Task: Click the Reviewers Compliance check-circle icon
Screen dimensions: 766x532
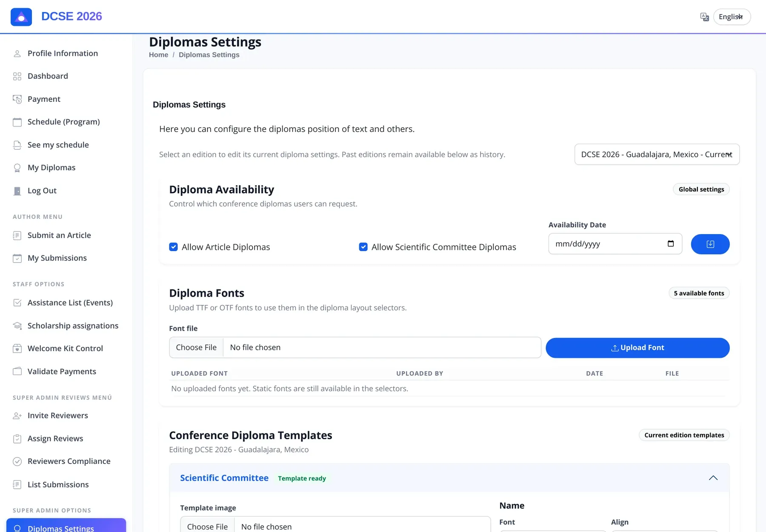Action: pyautogui.click(x=17, y=461)
